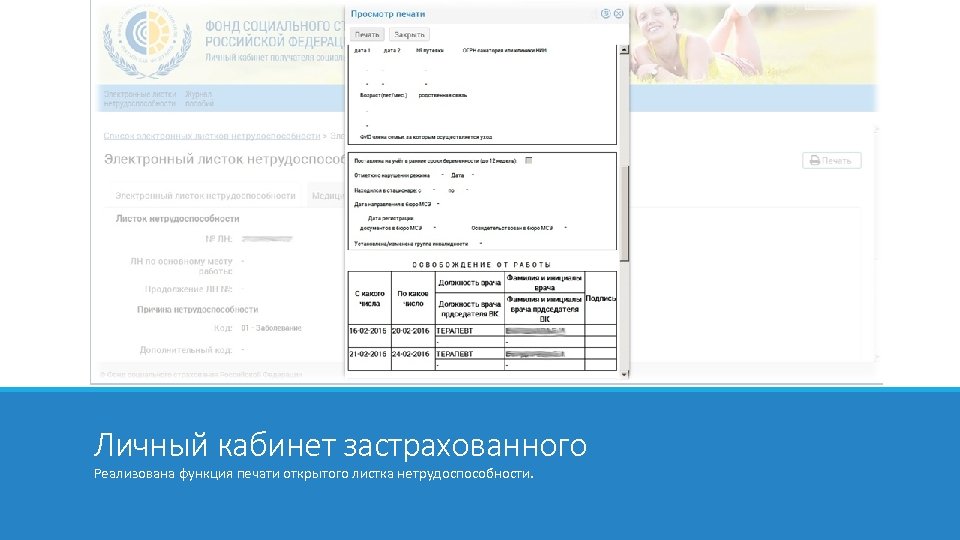
Task: Click the scrollbar down arrow in preview
Action: [624, 373]
